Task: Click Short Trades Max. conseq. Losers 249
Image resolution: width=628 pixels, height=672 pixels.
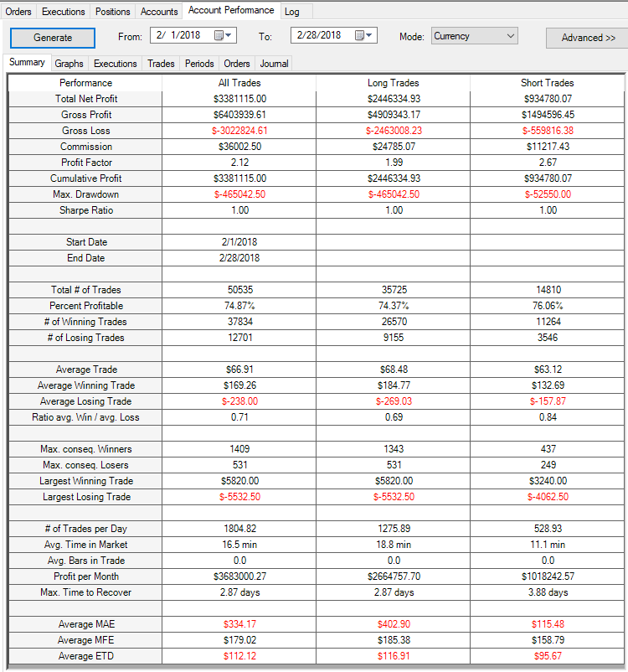Action: click(x=548, y=464)
